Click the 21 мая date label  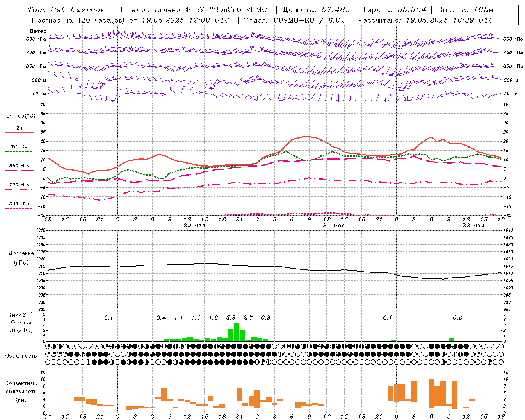coord(334,226)
